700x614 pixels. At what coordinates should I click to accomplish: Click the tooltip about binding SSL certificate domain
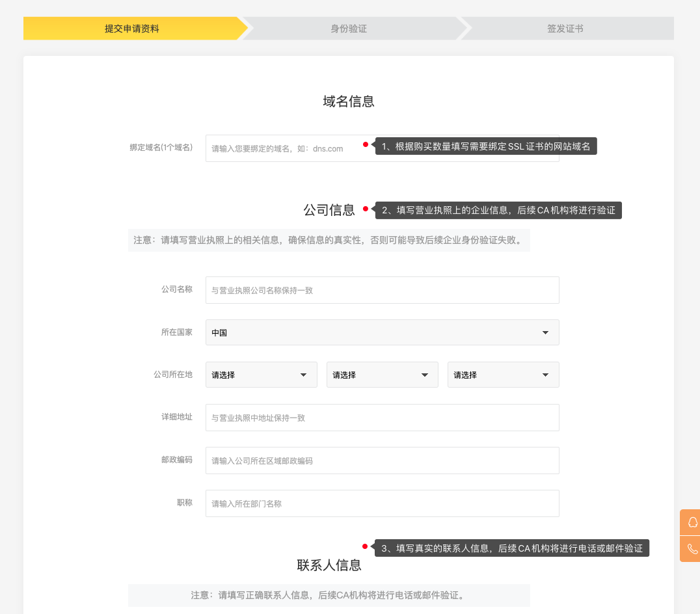click(485, 146)
